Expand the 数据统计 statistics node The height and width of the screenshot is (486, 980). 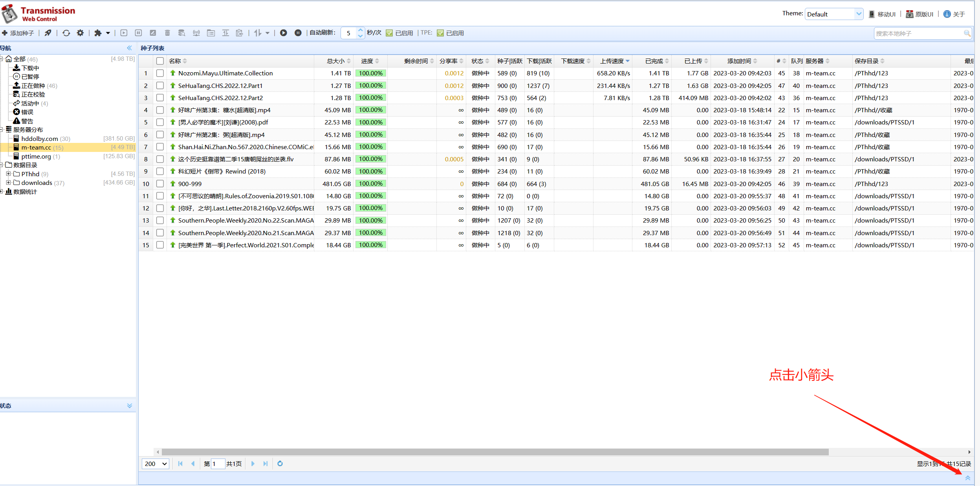point(2,192)
